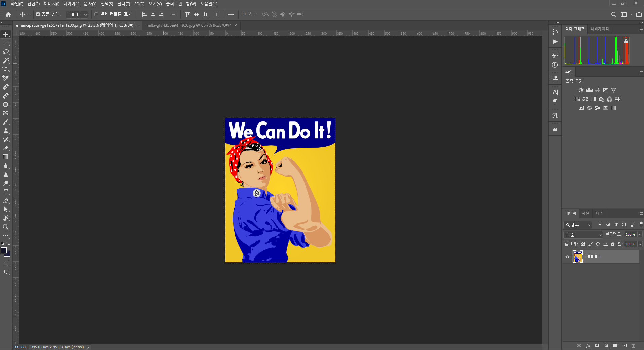Toggle lock position icon
This screenshot has height=350, width=644.
click(598, 244)
